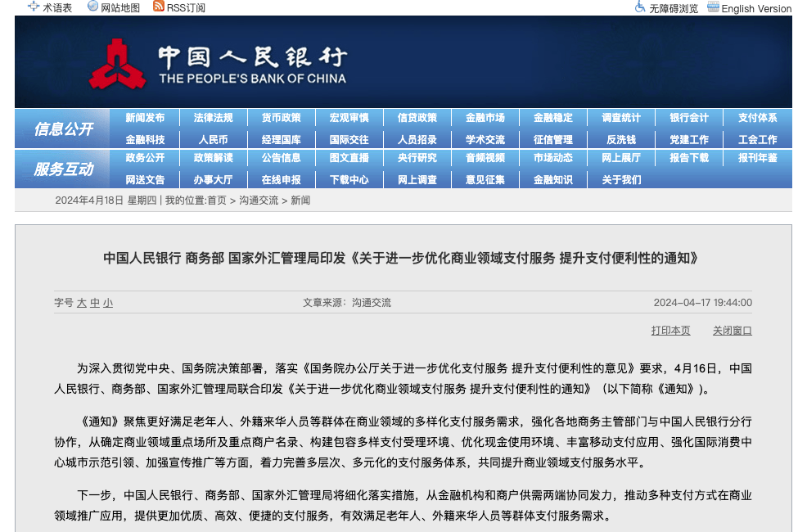Open 网送文告 menu item
The height and width of the screenshot is (532, 807).
tap(145, 180)
